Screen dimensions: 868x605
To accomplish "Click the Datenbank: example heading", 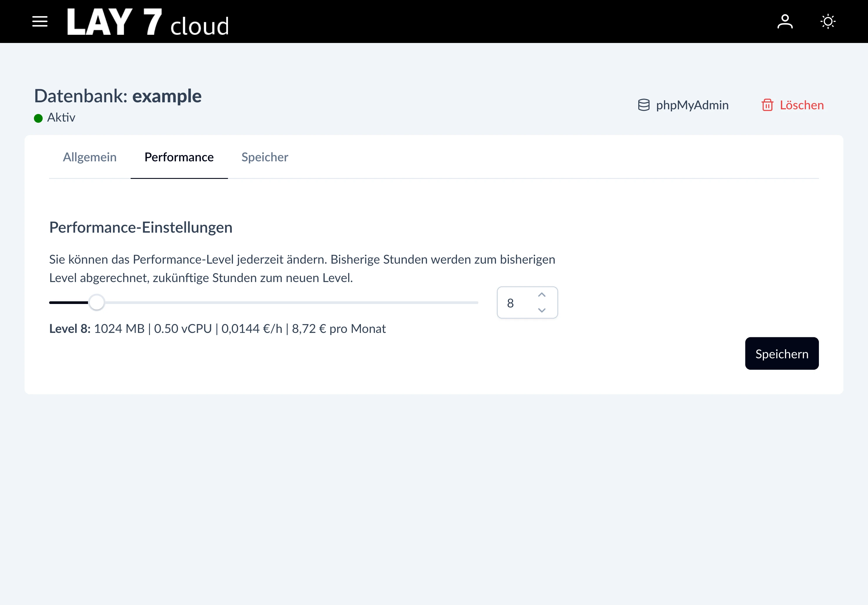I will click(x=117, y=96).
